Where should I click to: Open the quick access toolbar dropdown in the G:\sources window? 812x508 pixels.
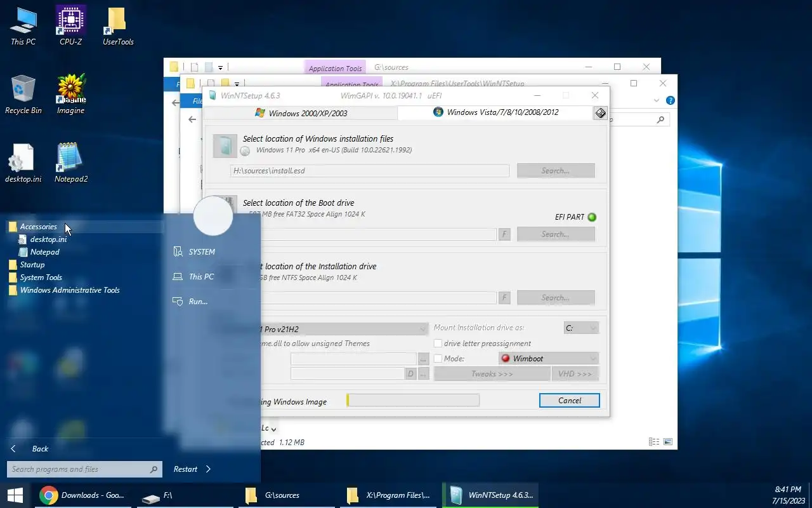pos(220,67)
